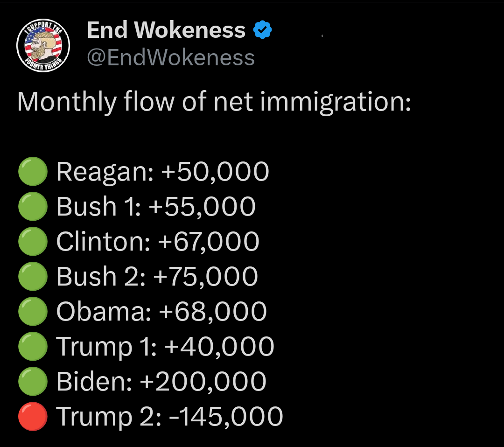504x447 pixels.
Task: Click the 'Trump 2: -145,000' line
Action: tap(170, 417)
